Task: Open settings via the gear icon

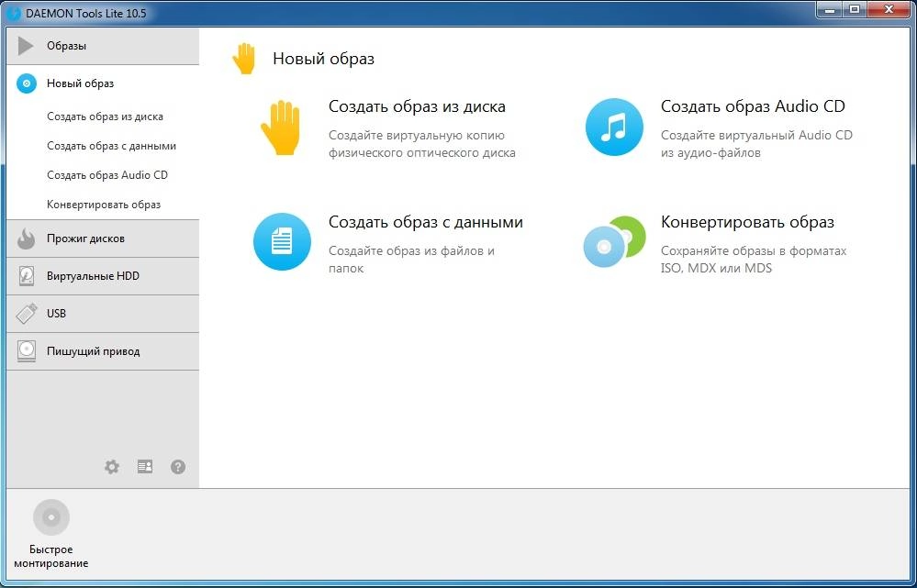Action: tap(112, 467)
